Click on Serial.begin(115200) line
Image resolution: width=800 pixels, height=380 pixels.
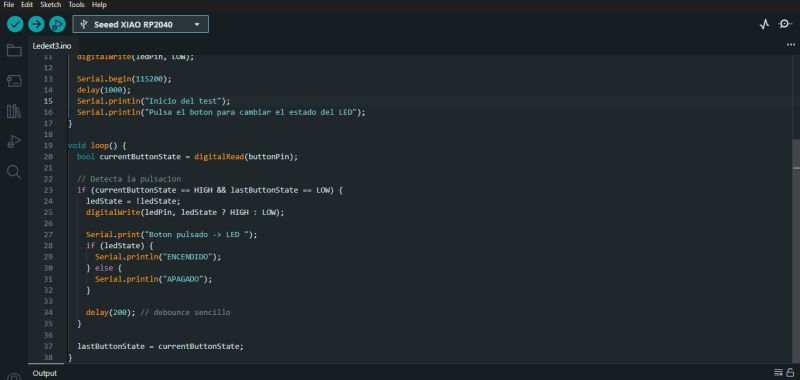coord(125,79)
